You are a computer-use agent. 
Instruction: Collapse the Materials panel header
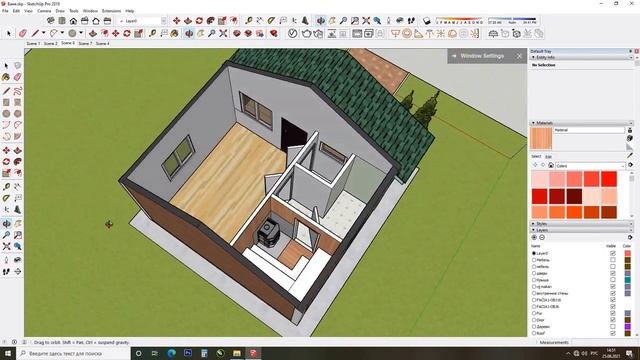[x=582, y=123]
